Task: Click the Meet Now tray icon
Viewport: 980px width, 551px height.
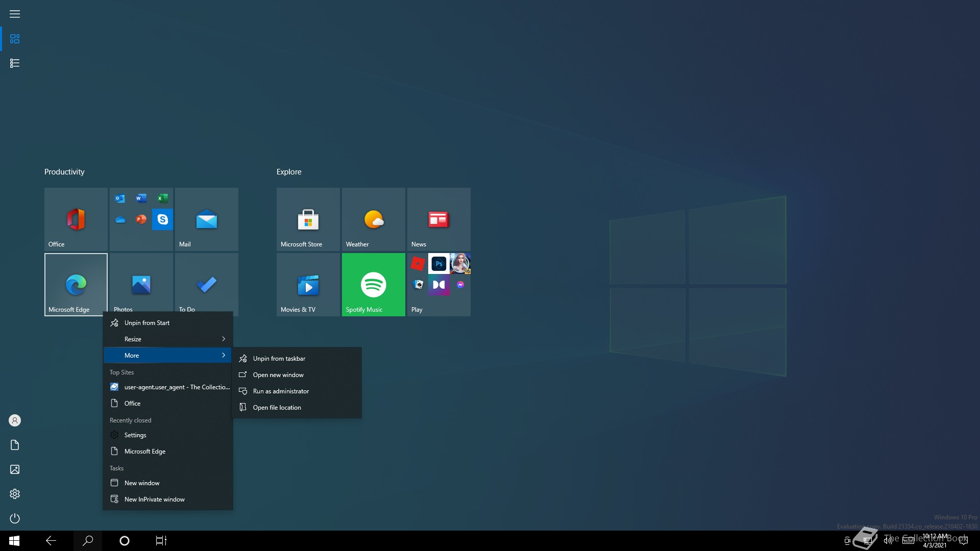Action: coord(847,541)
